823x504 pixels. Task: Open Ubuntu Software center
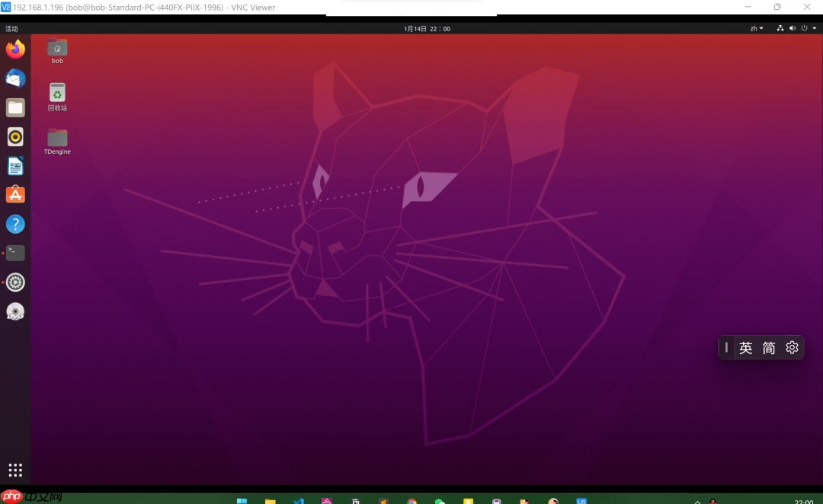point(15,194)
